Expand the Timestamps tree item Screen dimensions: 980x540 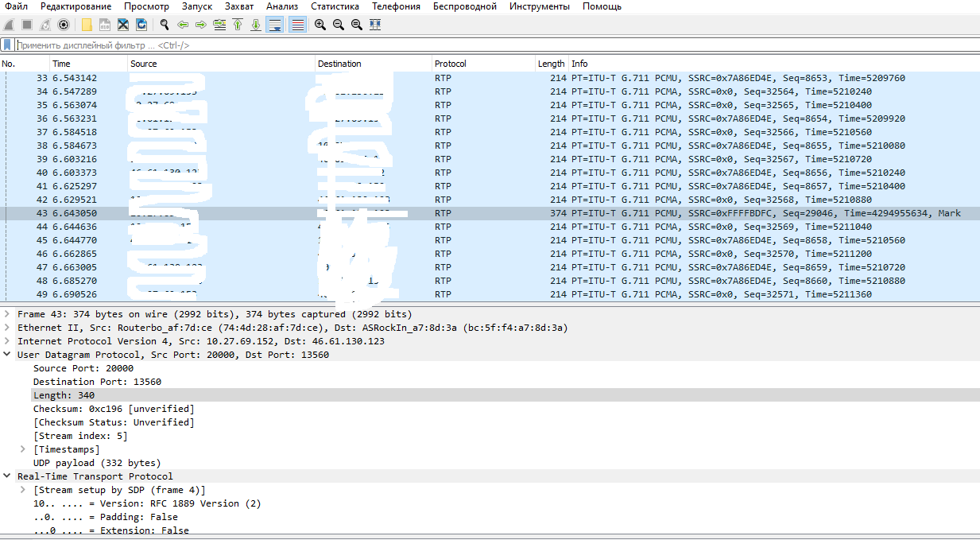23,449
